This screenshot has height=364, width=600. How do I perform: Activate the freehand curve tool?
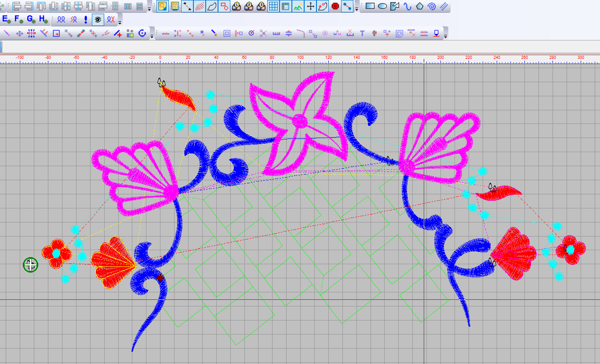point(408,7)
